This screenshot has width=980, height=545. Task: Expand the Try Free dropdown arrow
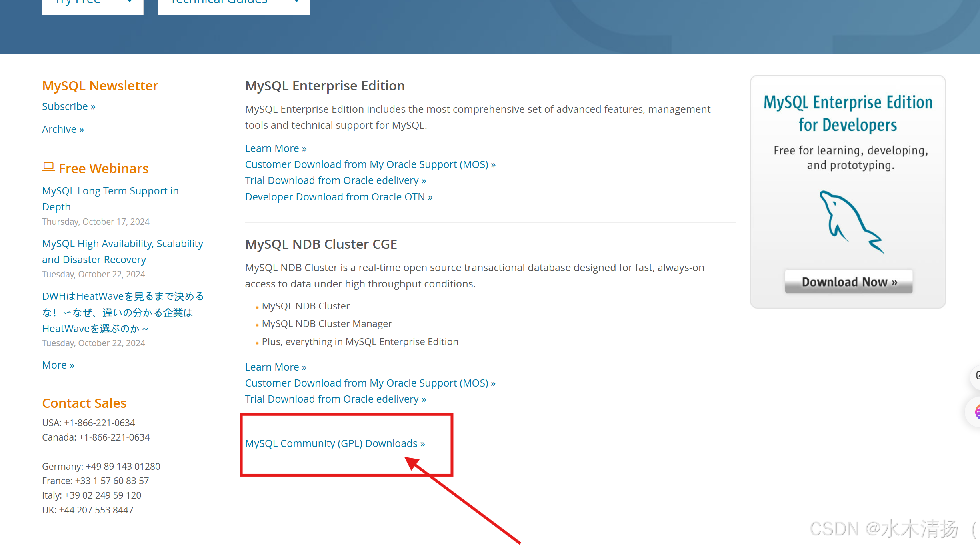click(131, 2)
